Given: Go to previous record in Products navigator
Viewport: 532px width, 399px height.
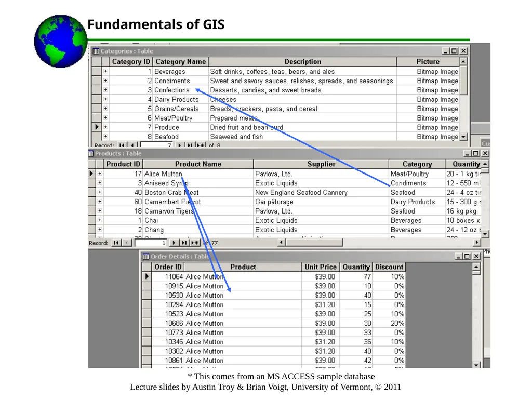Looking at the screenshot, I should [127, 243].
